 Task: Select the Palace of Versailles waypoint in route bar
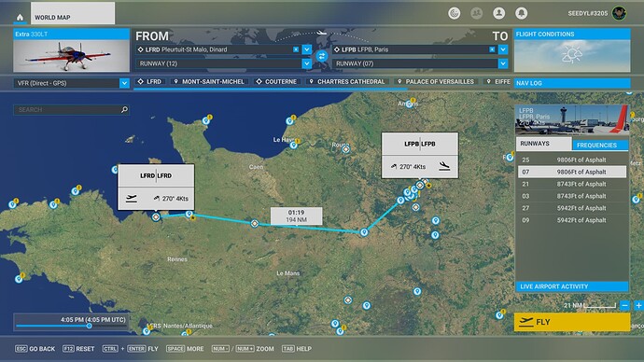[x=435, y=82]
